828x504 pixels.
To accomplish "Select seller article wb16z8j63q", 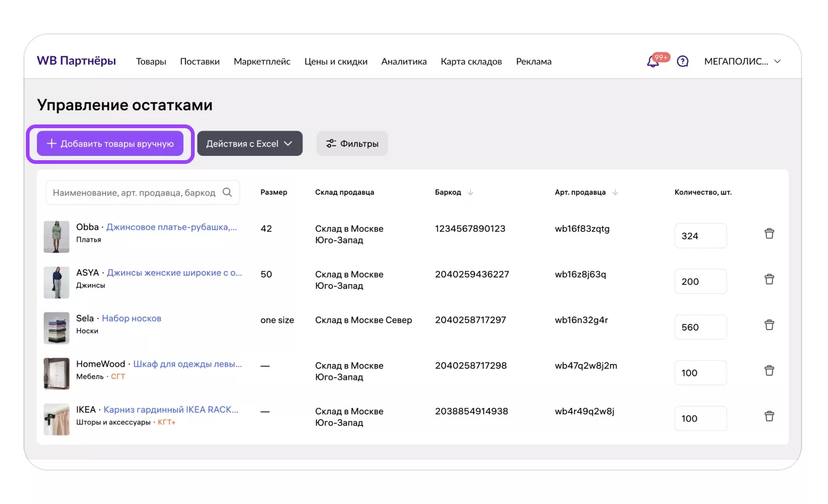I will [580, 274].
